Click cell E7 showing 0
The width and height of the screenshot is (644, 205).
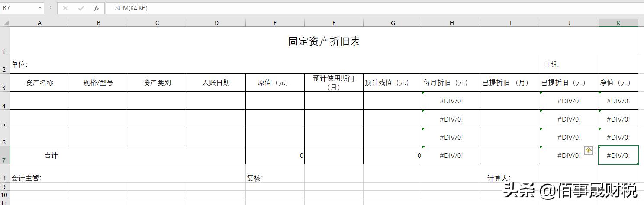(275, 155)
